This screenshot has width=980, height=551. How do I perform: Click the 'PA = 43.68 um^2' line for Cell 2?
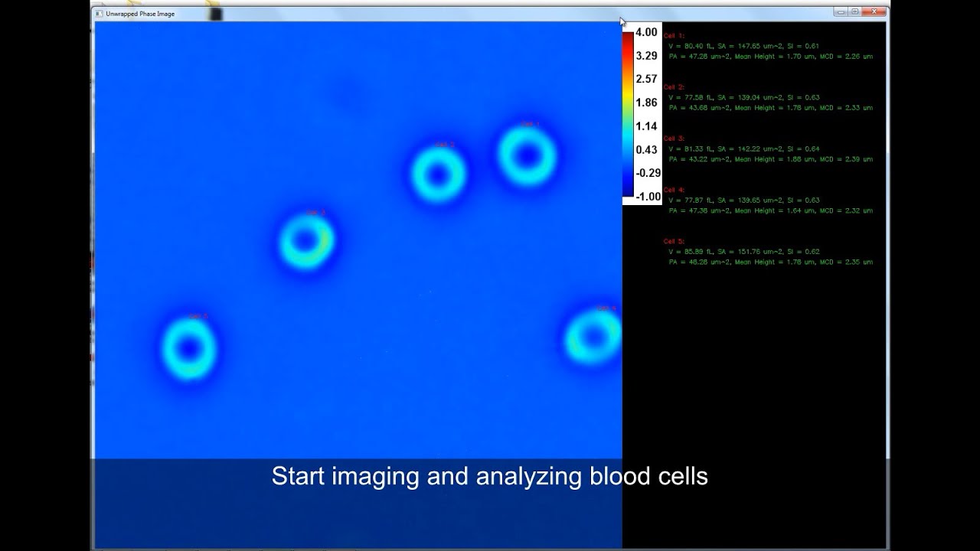point(770,108)
